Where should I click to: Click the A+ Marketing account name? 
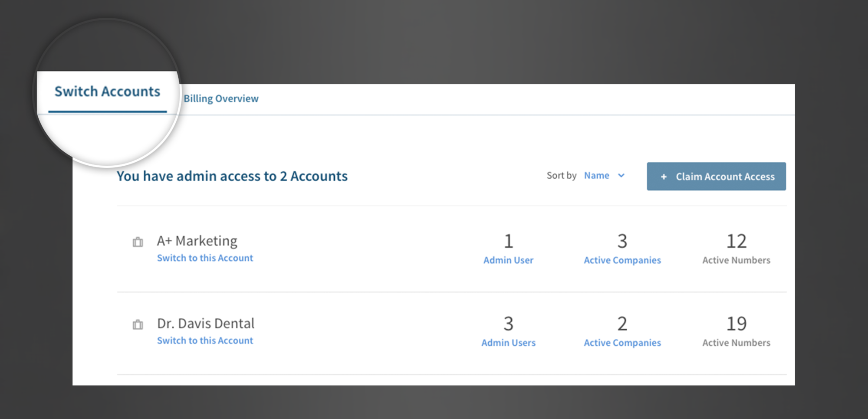[x=197, y=241]
